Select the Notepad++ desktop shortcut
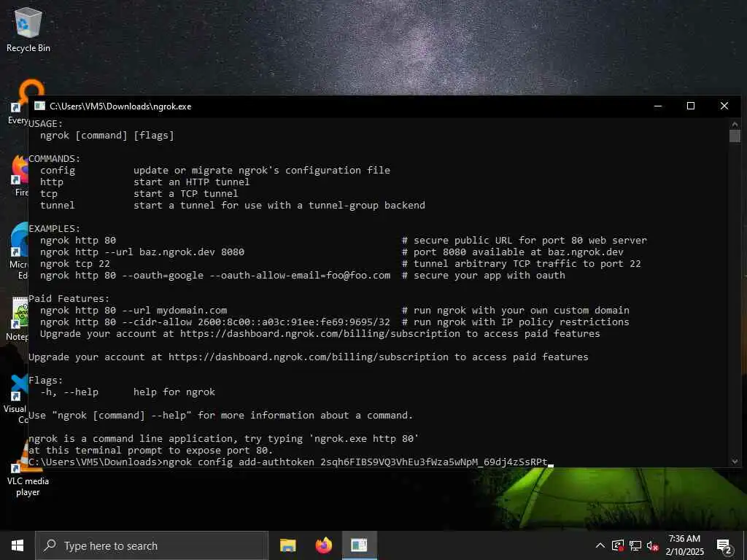 tap(18, 318)
